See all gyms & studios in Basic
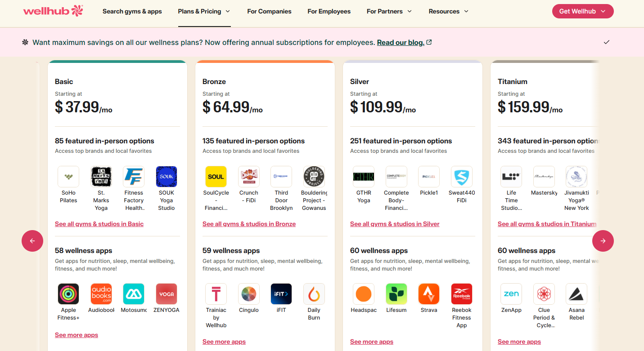 coord(99,224)
